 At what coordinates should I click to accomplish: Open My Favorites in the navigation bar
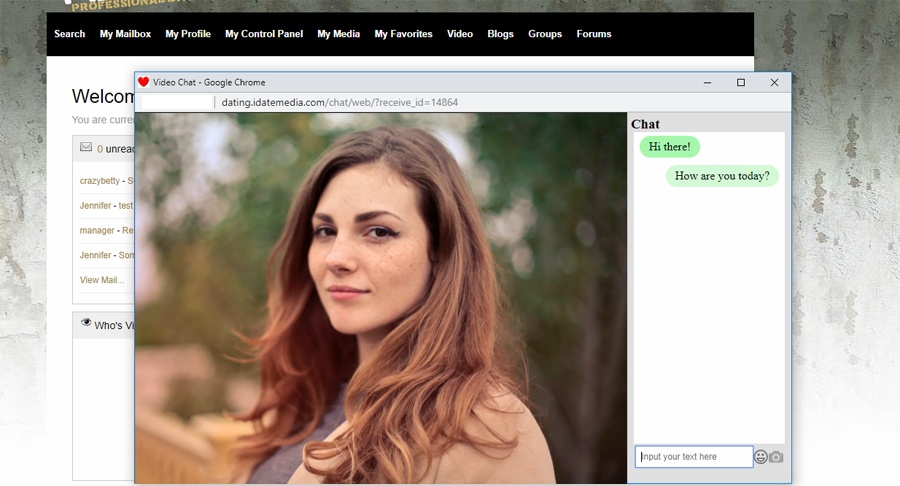404,34
